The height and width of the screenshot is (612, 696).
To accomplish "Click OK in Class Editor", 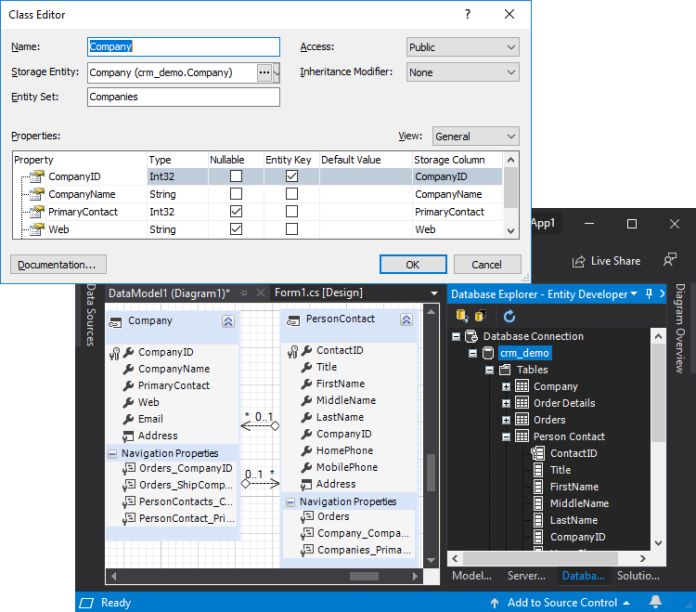I will [413, 265].
